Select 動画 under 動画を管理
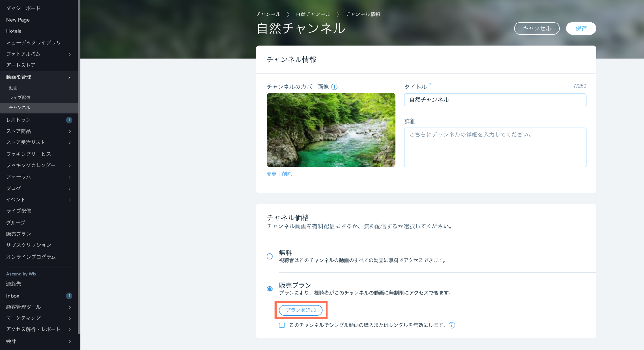The width and height of the screenshot is (644, 350). coord(13,88)
